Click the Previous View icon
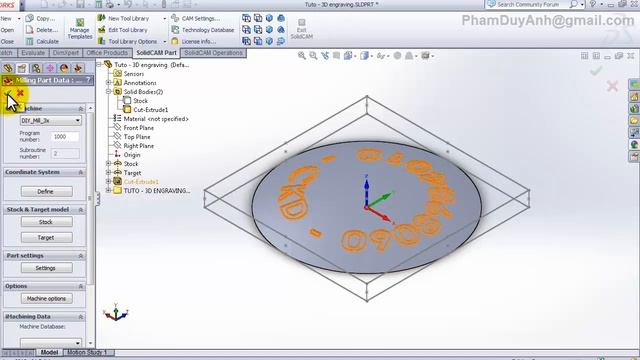Screen dimensions: 640x360 pos(325,56)
